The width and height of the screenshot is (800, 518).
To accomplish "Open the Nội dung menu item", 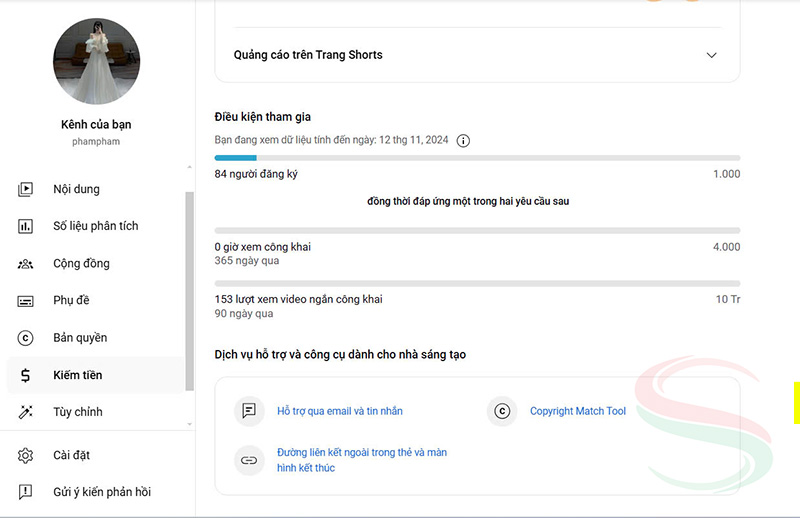I will [x=96, y=189].
